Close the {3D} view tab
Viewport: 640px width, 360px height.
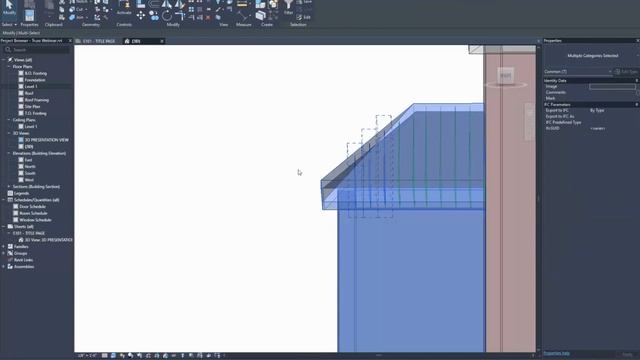tap(162, 41)
